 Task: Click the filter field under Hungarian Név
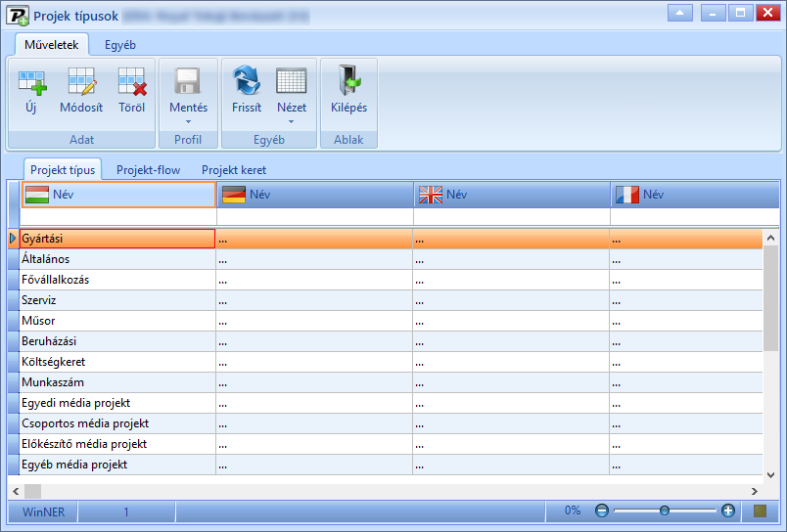click(x=118, y=217)
